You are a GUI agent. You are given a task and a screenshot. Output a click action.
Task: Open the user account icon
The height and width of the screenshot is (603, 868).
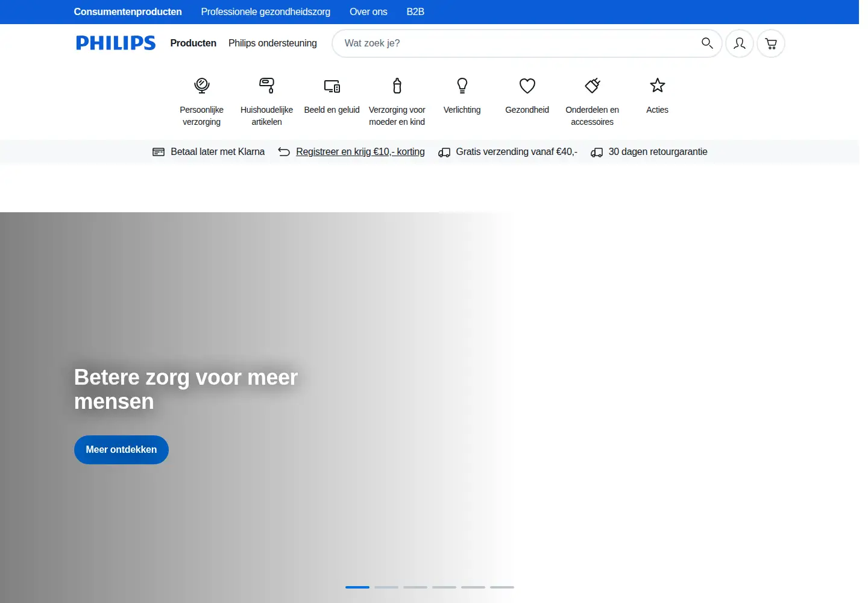pos(740,43)
